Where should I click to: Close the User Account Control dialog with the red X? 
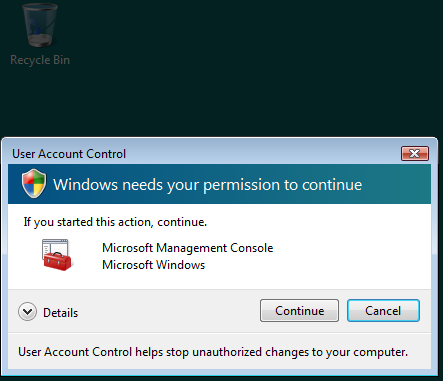pyautogui.click(x=415, y=153)
